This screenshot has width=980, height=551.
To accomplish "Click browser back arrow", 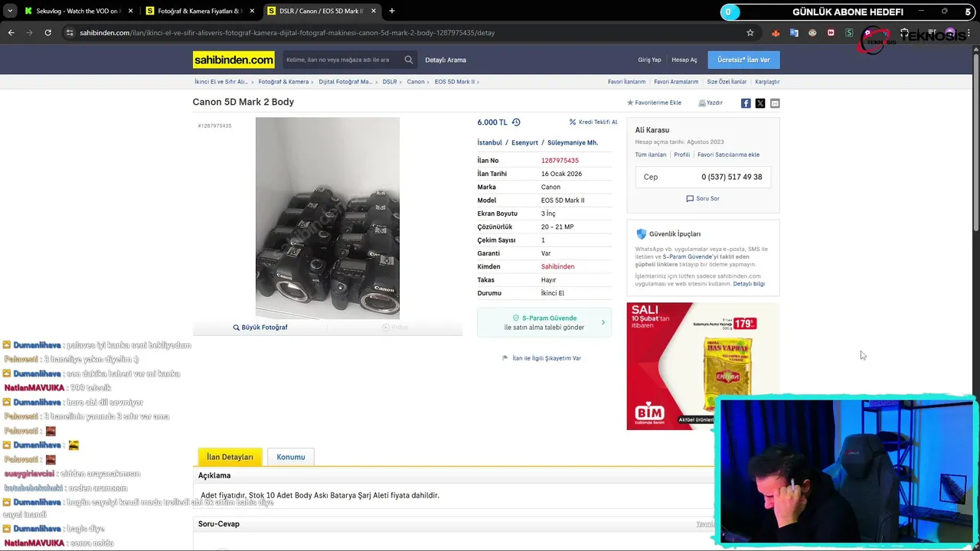I will coord(11,33).
